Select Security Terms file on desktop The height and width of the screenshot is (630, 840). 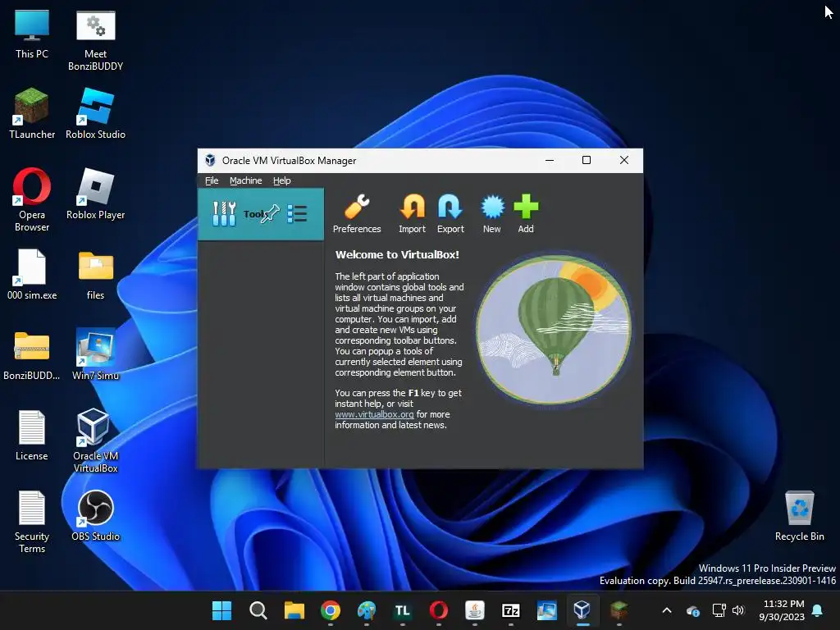click(x=32, y=521)
